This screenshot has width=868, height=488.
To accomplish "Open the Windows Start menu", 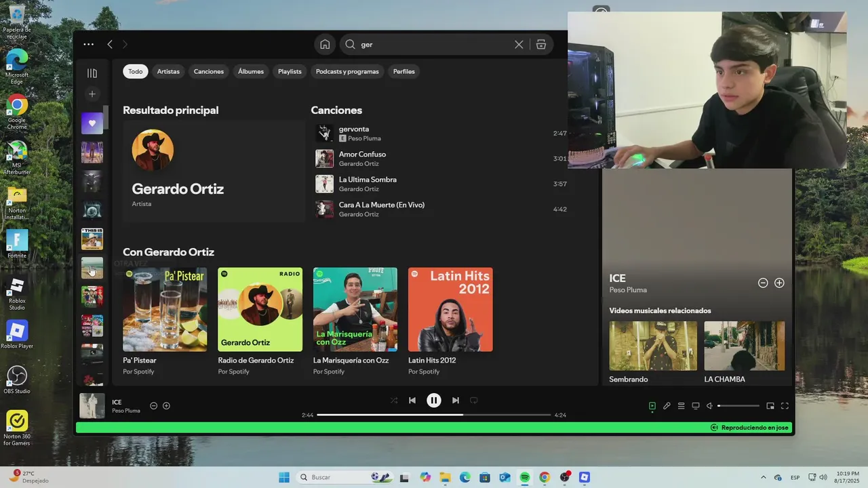I will coord(284,477).
